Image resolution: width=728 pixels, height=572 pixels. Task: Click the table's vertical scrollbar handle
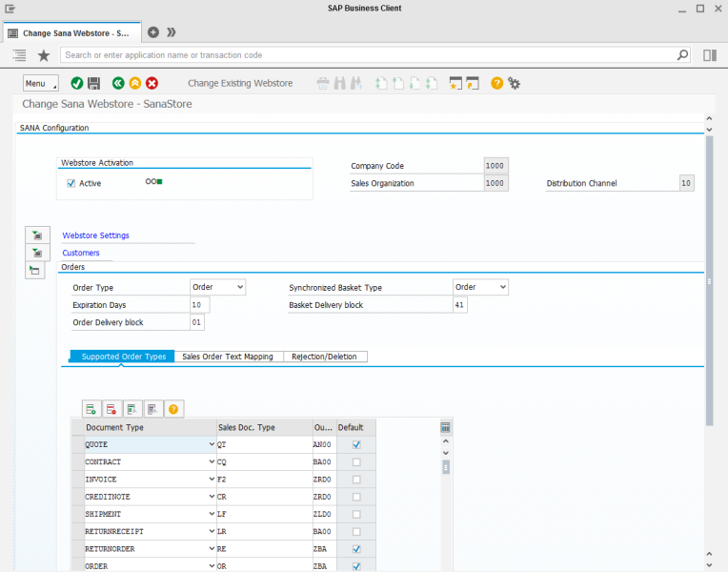[x=446, y=467]
